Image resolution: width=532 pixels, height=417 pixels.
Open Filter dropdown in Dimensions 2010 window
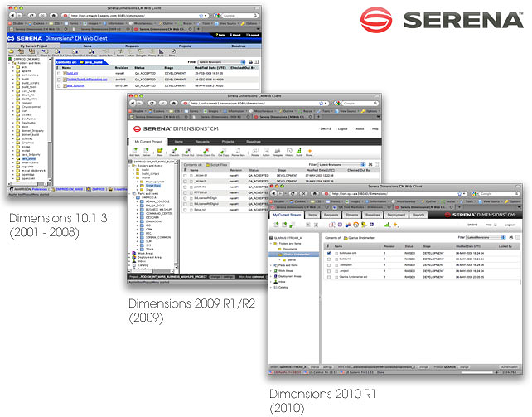[x=486, y=237]
